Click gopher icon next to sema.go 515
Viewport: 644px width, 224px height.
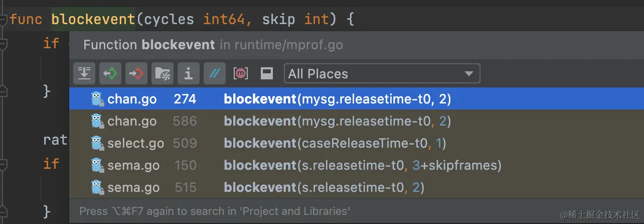click(97, 188)
